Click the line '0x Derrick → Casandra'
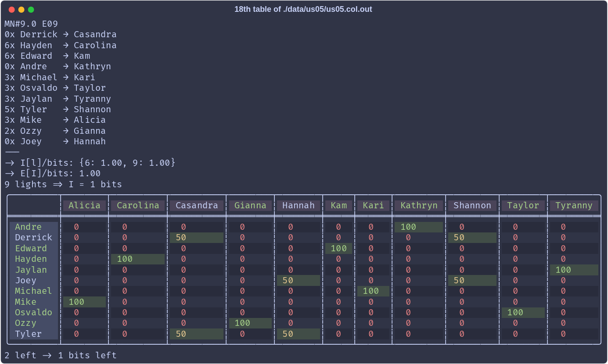The height and width of the screenshot is (364, 608). click(61, 34)
